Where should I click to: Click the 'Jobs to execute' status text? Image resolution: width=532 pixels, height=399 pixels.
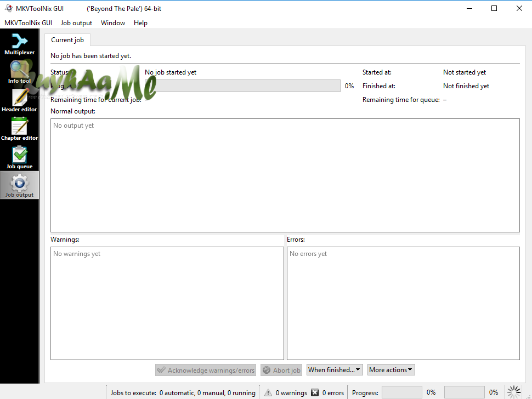[183, 393]
